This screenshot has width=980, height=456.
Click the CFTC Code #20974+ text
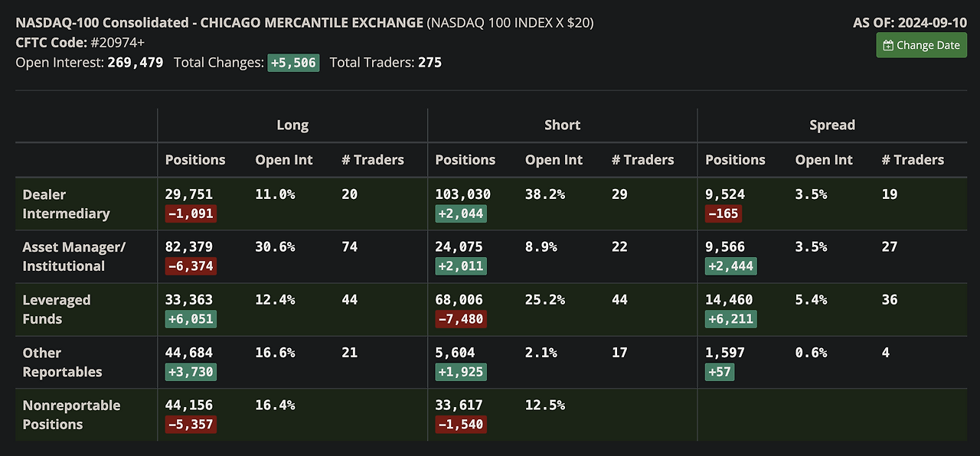(x=122, y=43)
